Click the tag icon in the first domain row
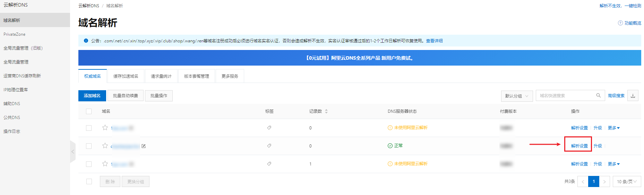The width and height of the screenshot is (644, 195). coord(269,128)
